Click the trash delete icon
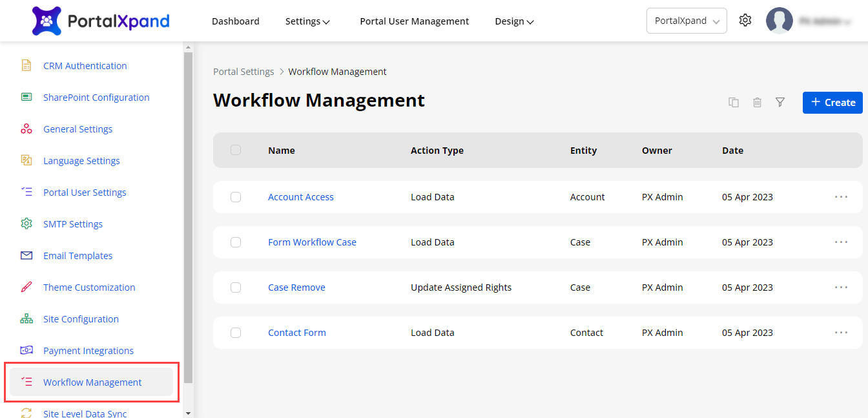The image size is (868, 418). pos(757,102)
